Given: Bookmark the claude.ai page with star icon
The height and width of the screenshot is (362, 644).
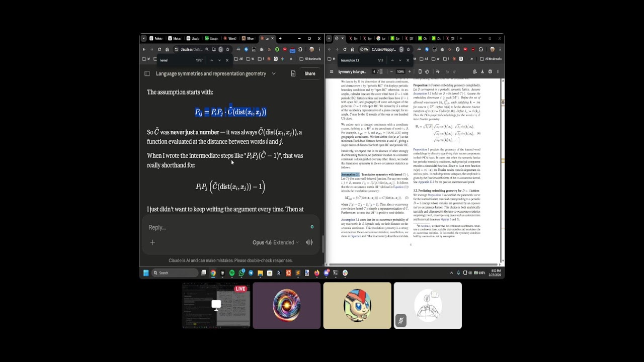Looking at the screenshot, I should click(227, 49).
